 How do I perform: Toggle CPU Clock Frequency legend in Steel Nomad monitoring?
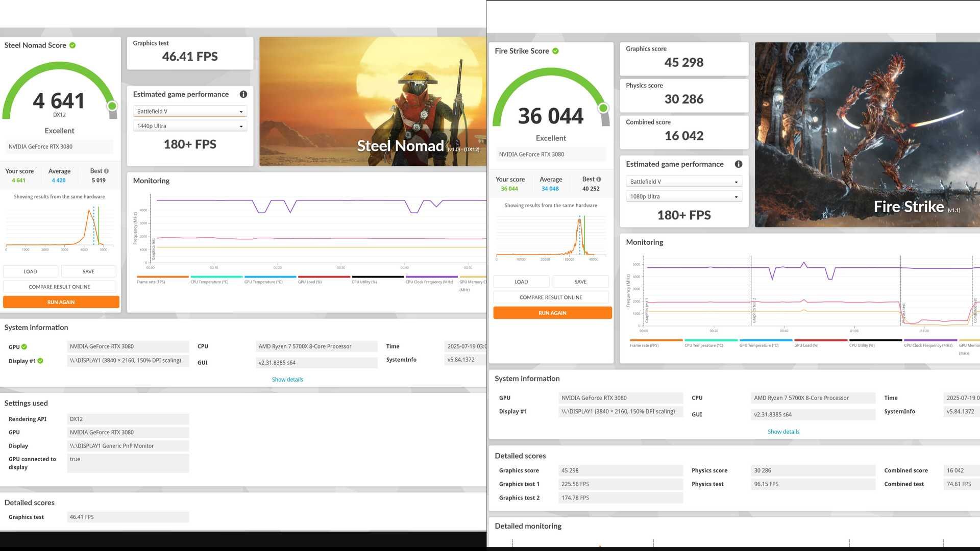point(431,280)
